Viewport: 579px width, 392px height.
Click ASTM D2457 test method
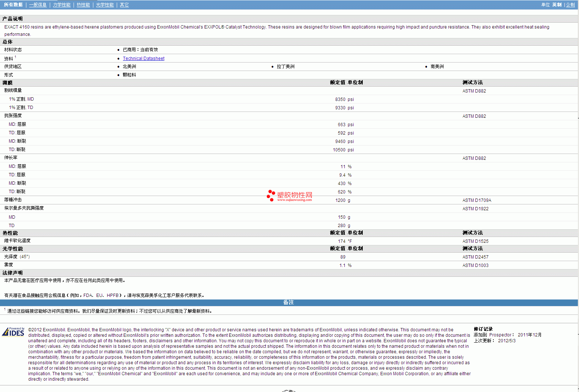475,257
